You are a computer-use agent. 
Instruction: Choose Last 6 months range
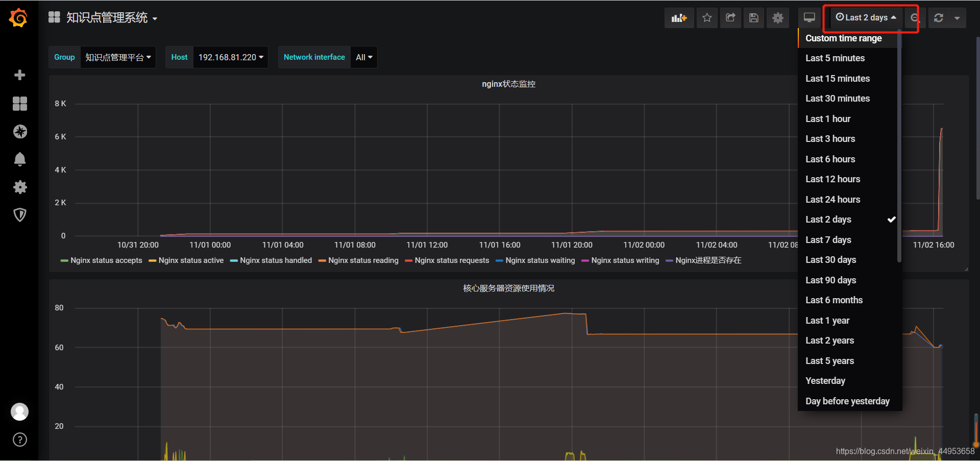[x=847, y=300]
